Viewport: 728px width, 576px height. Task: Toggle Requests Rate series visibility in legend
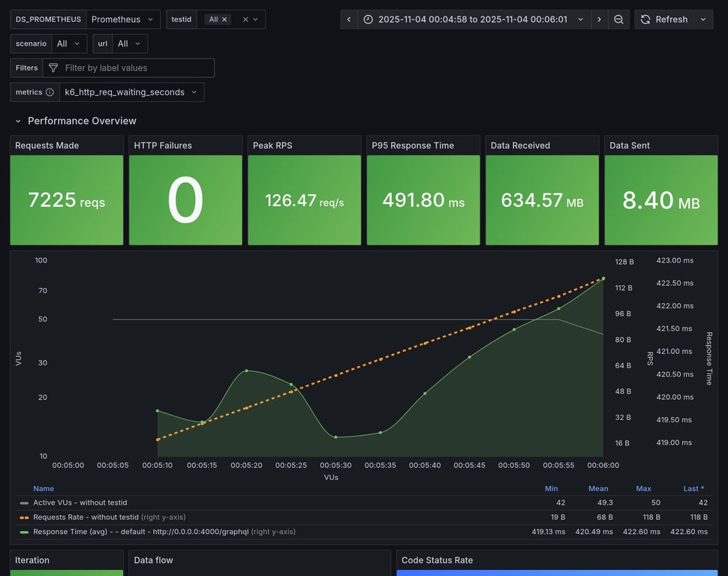point(86,517)
